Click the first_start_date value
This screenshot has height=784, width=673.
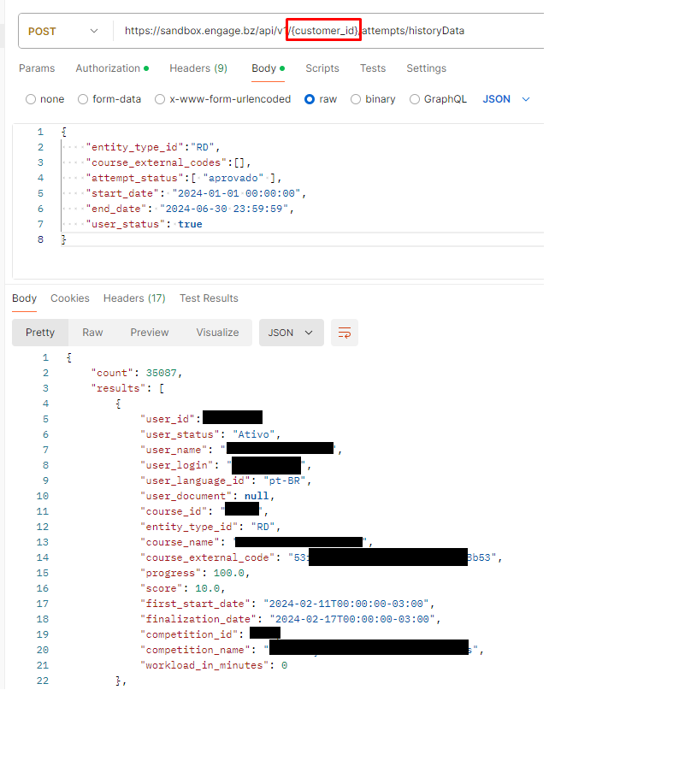coord(346,604)
